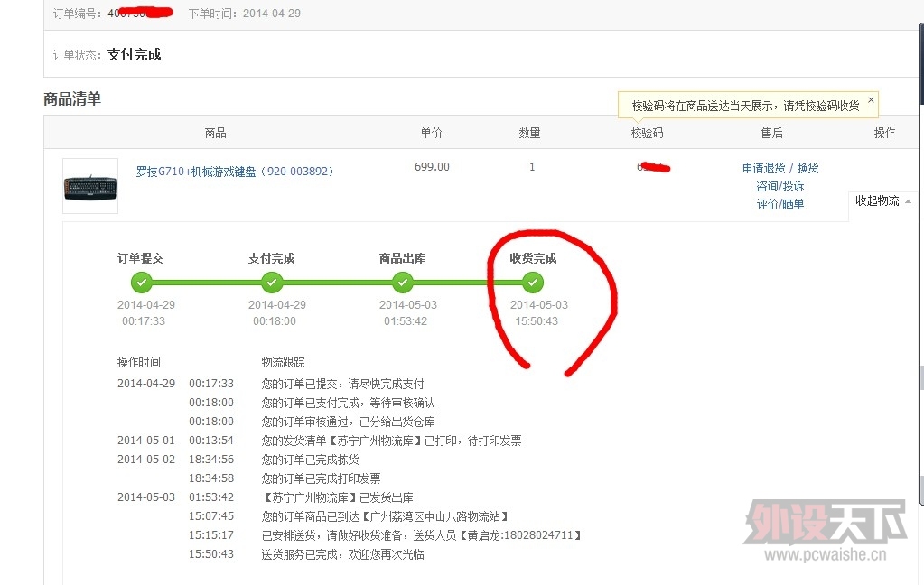The image size is (924, 585).
Task: Click the timestamp 00:17:33 under 订单提交 step
Action: [x=144, y=321]
